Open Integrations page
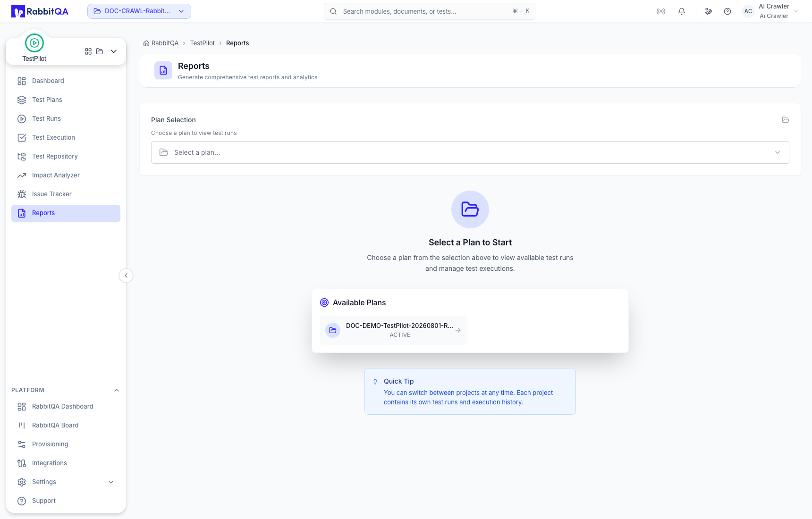812x519 pixels. coord(66,463)
